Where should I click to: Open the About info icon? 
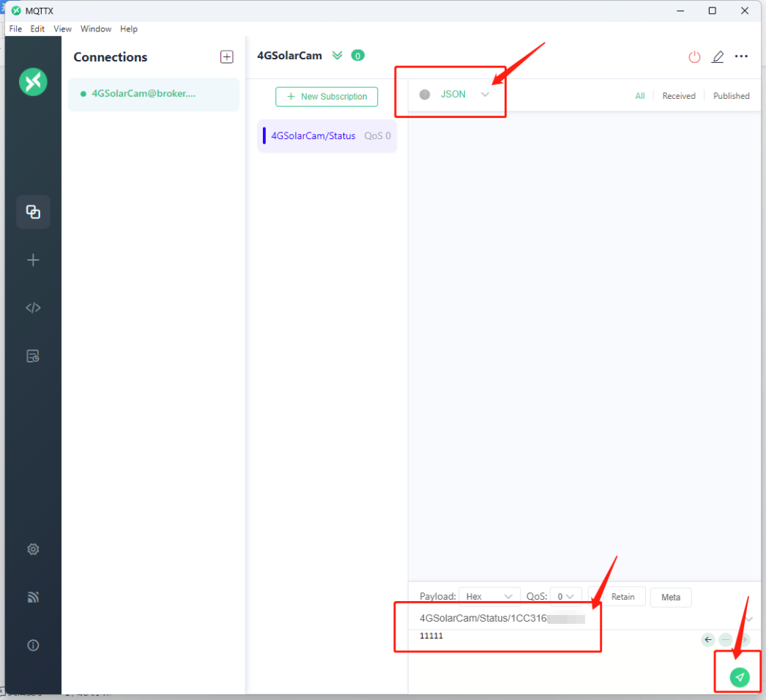[33, 645]
